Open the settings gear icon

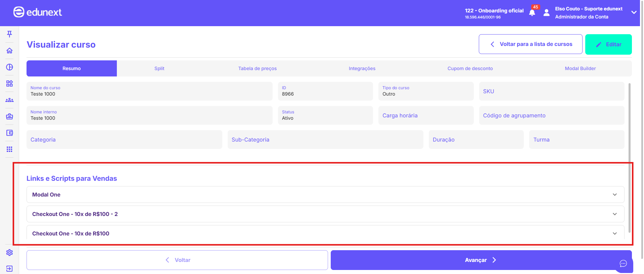9,253
